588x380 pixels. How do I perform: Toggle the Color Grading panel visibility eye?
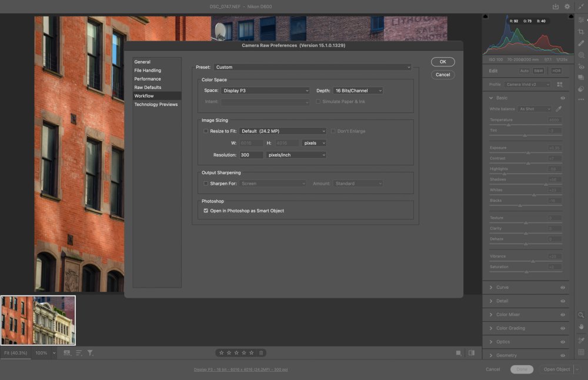point(563,328)
